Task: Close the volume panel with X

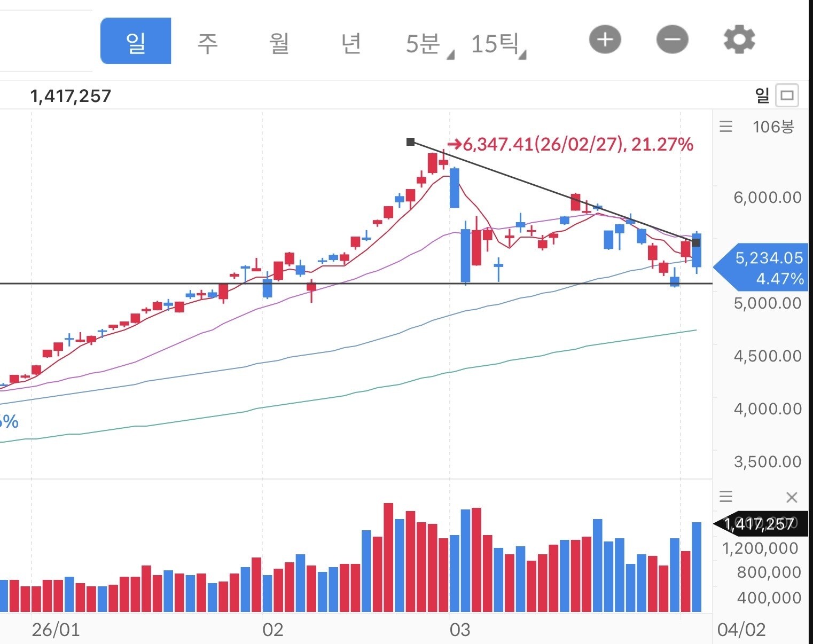Action: coord(792,498)
